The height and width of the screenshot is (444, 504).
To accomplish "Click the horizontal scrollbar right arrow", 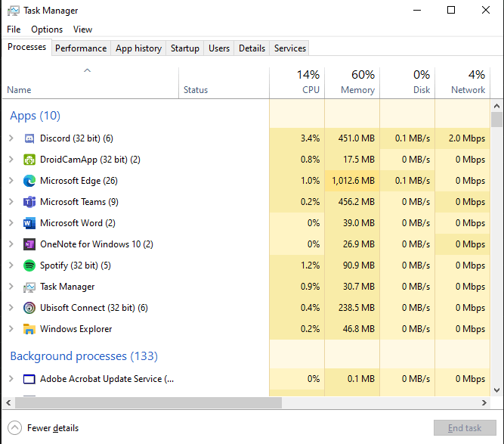I will (484, 403).
